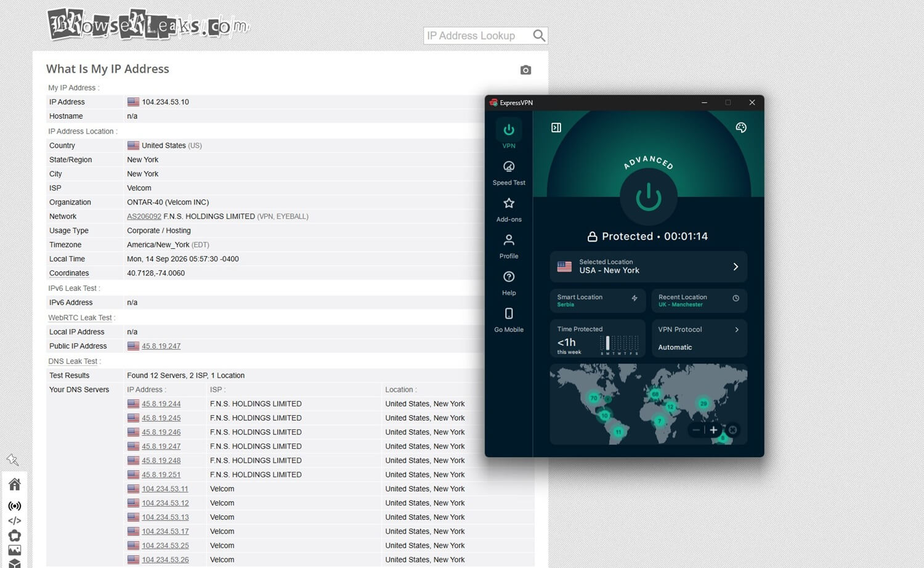Click the Hostname n/a value

(x=132, y=116)
